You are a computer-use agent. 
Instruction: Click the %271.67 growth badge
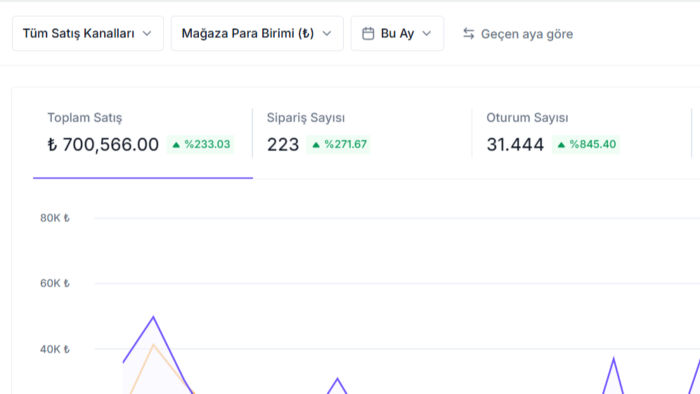[338, 145]
